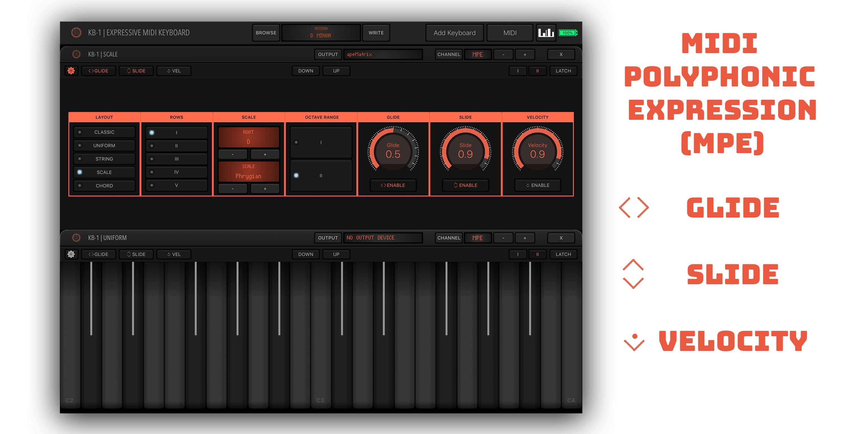Increase the scale root with the plus stepper

click(x=265, y=154)
